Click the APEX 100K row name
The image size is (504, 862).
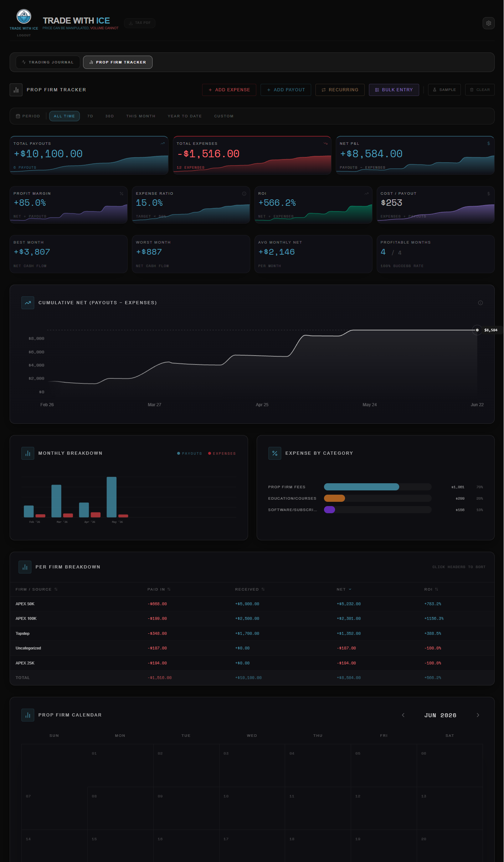(x=26, y=619)
